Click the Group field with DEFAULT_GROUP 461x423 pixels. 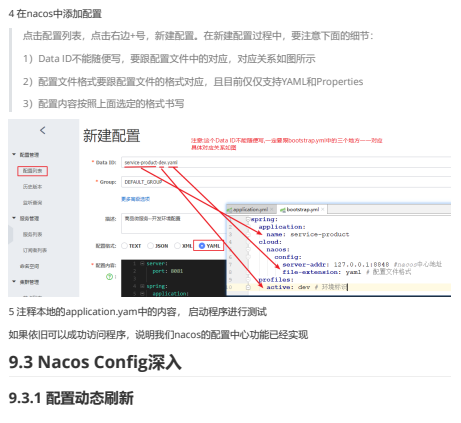[286, 182]
